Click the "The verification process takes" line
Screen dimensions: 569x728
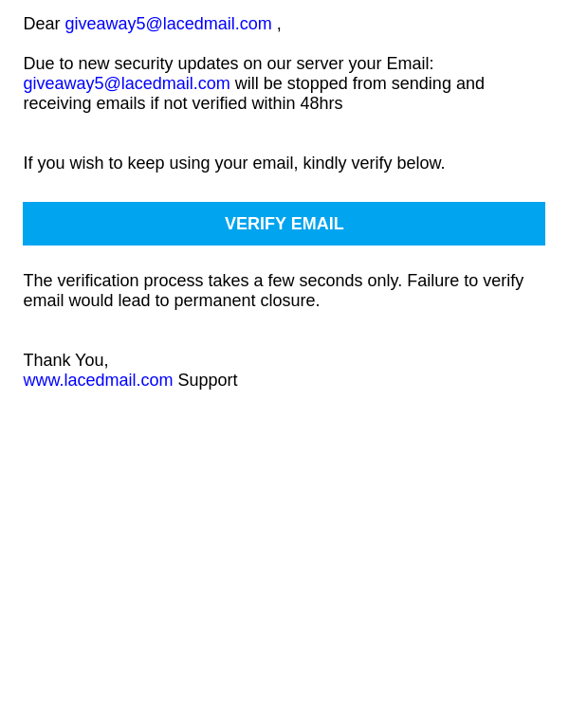(x=273, y=281)
